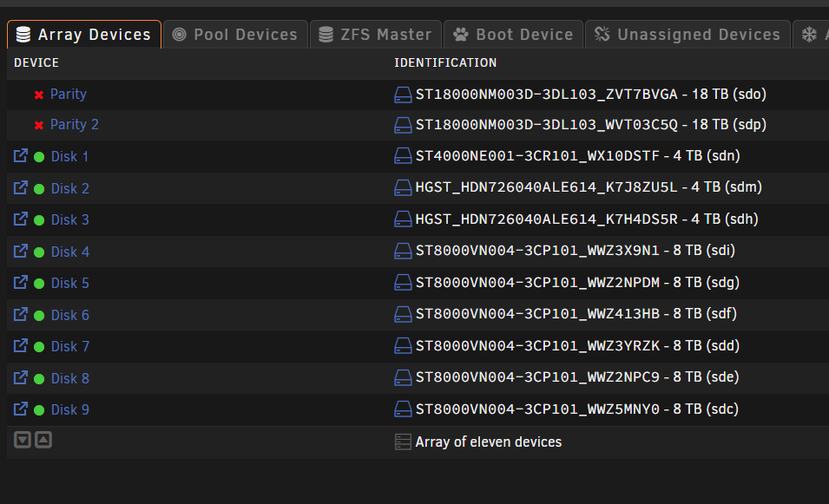This screenshot has height=504, width=829.
Task: Click the drive icon for sdo parity disk
Action: pos(403,95)
